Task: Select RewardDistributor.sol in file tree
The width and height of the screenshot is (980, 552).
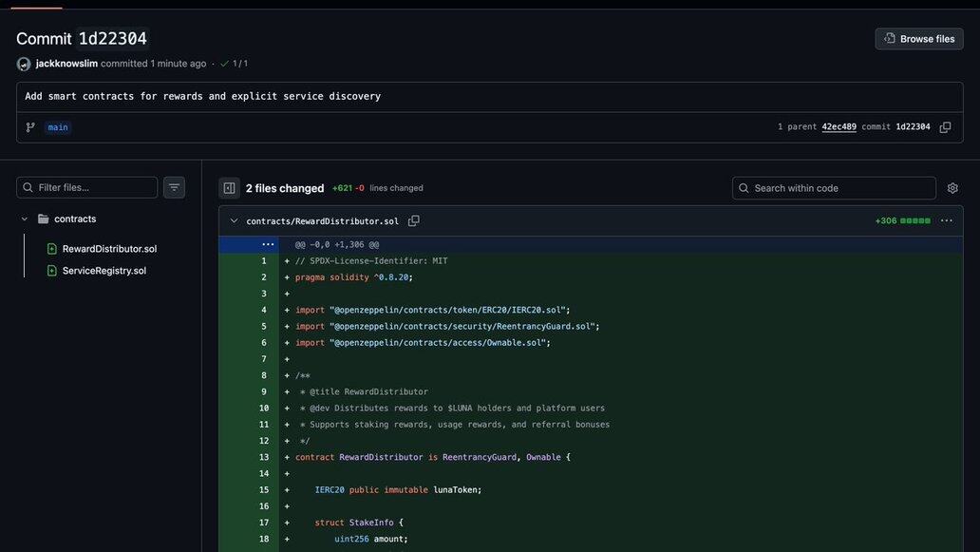Action: (109, 249)
